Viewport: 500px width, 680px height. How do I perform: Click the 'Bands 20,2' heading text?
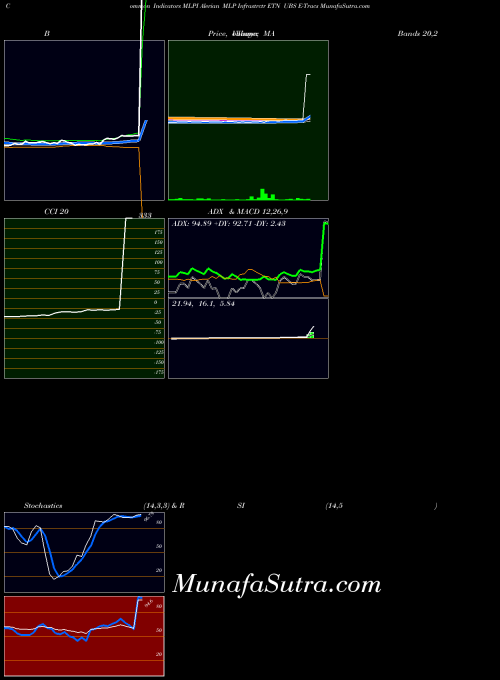pyautogui.click(x=418, y=33)
